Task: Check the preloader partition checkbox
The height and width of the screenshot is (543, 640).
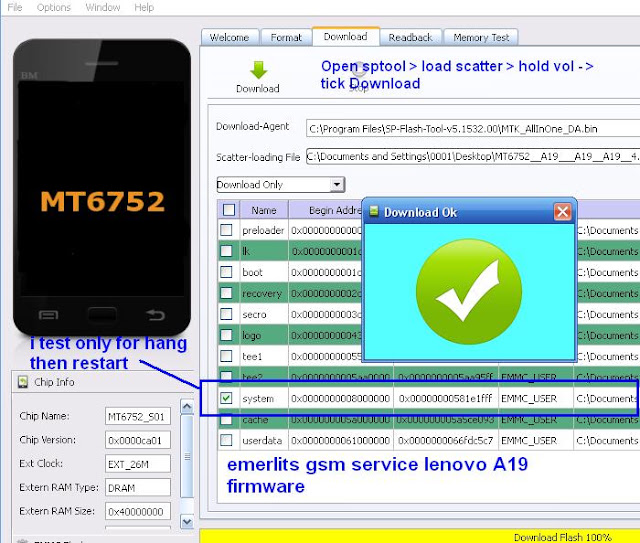Action: [226, 230]
